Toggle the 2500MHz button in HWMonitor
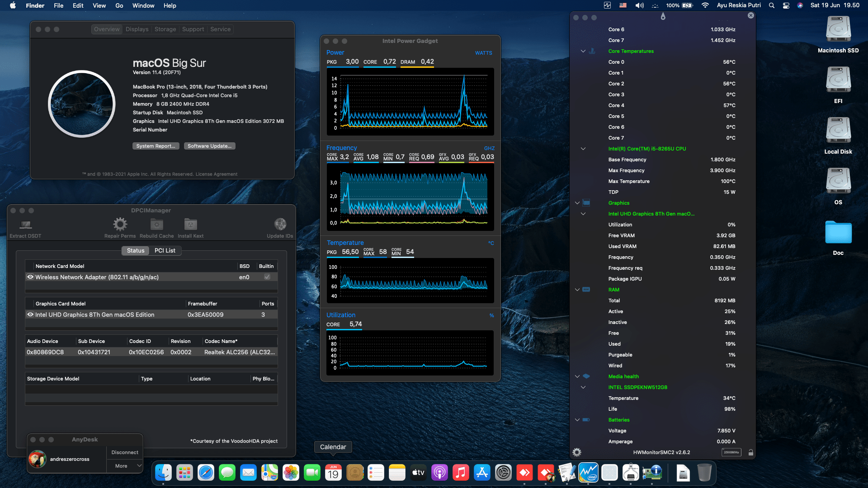Screen dimensions: 868x488 tap(731, 452)
